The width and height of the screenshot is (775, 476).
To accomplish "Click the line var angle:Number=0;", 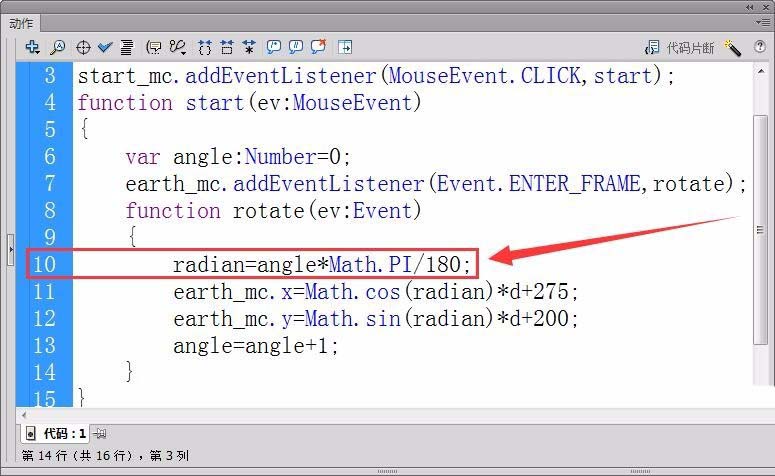I will pyautogui.click(x=238, y=157).
